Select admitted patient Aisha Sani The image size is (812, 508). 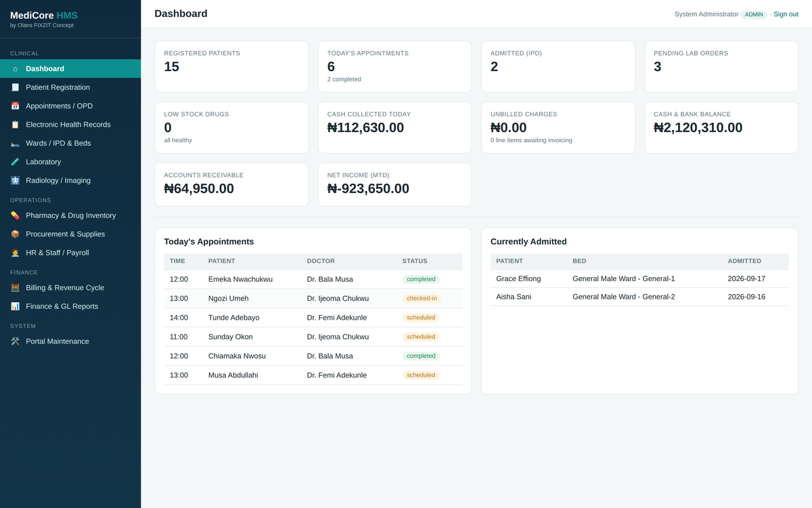pyautogui.click(x=514, y=297)
